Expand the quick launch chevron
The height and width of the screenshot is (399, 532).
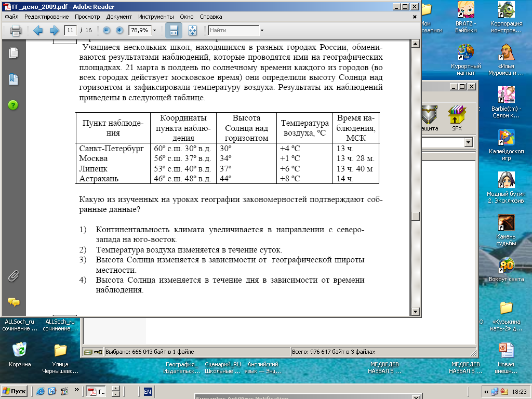point(77,390)
